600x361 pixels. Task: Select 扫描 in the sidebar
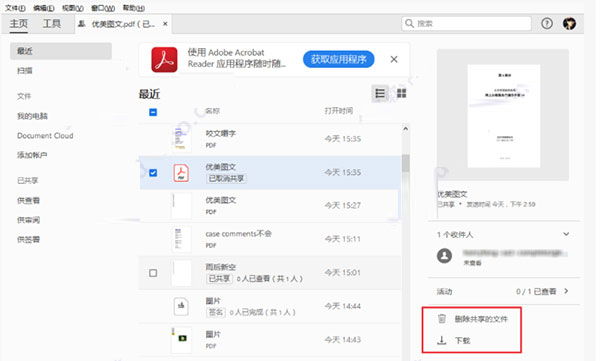[x=24, y=71]
